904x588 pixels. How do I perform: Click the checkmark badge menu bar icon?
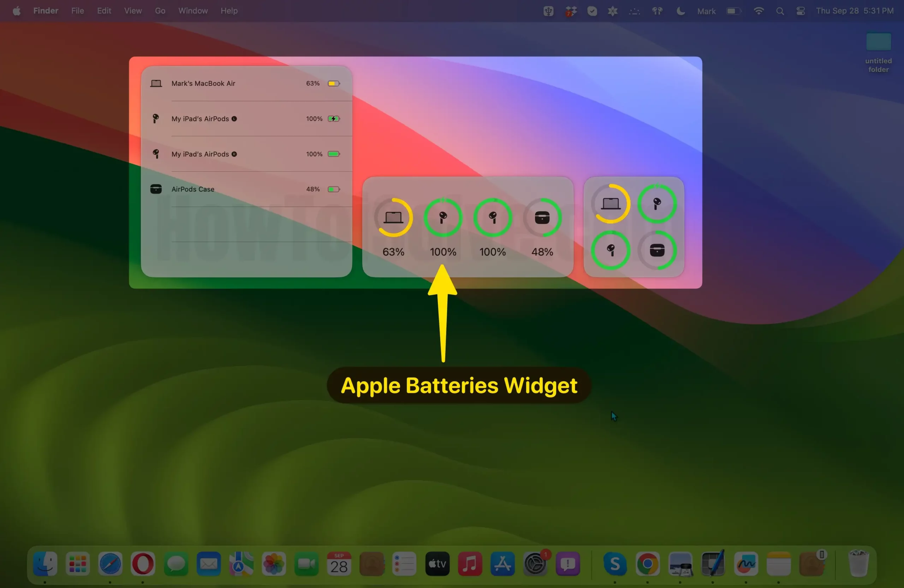(x=592, y=11)
